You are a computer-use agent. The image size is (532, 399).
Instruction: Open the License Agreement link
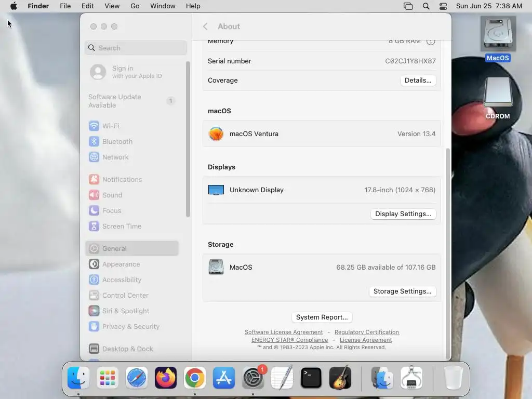click(366, 340)
